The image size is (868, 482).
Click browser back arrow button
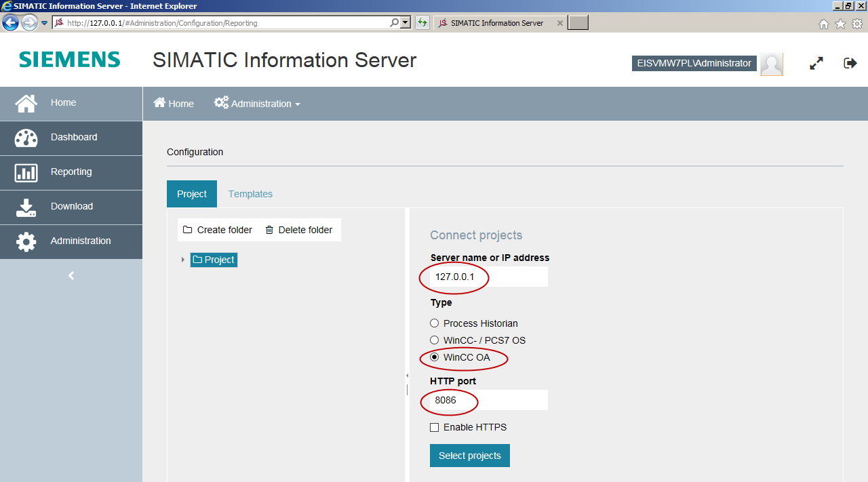coord(10,23)
